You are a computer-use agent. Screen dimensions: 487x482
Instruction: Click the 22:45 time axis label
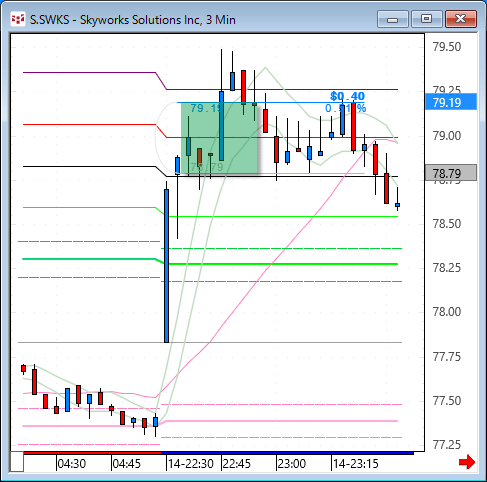click(x=237, y=464)
